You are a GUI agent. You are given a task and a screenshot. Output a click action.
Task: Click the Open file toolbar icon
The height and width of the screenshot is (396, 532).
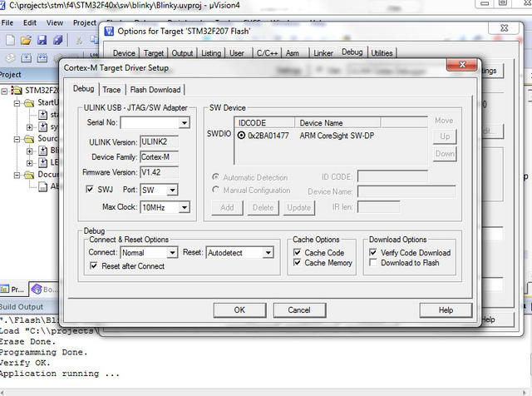coord(26,40)
